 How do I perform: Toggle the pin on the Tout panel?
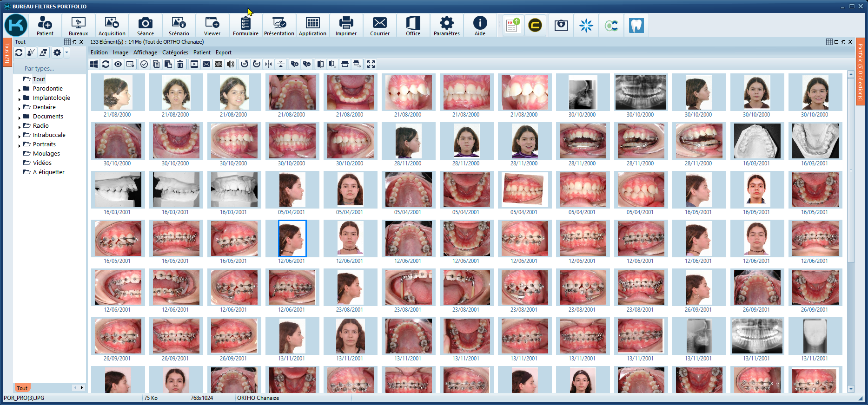tap(75, 42)
